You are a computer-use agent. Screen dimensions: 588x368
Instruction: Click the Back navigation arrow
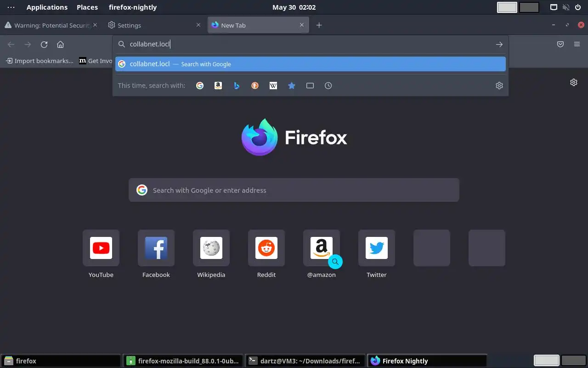(x=11, y=45)
